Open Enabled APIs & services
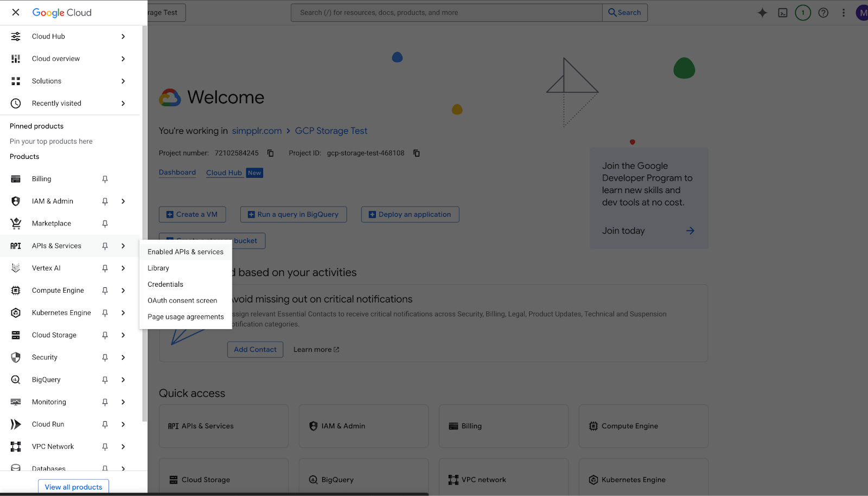Viewport: 868px width, 496px height. pos(186,252)
